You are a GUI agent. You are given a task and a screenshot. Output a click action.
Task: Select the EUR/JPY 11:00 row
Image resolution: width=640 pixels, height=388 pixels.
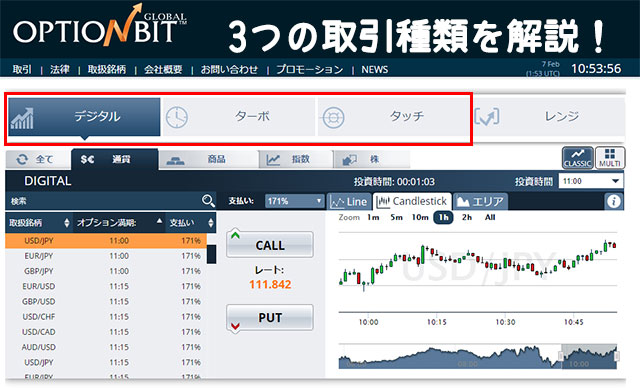click(x=106, y=256)
